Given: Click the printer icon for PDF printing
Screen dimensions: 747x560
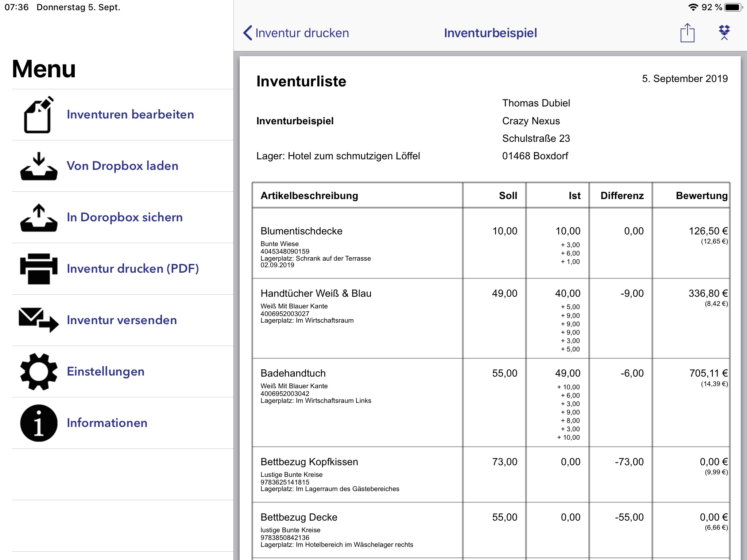Looking at the screenshot, I should (x=39, y=269).
